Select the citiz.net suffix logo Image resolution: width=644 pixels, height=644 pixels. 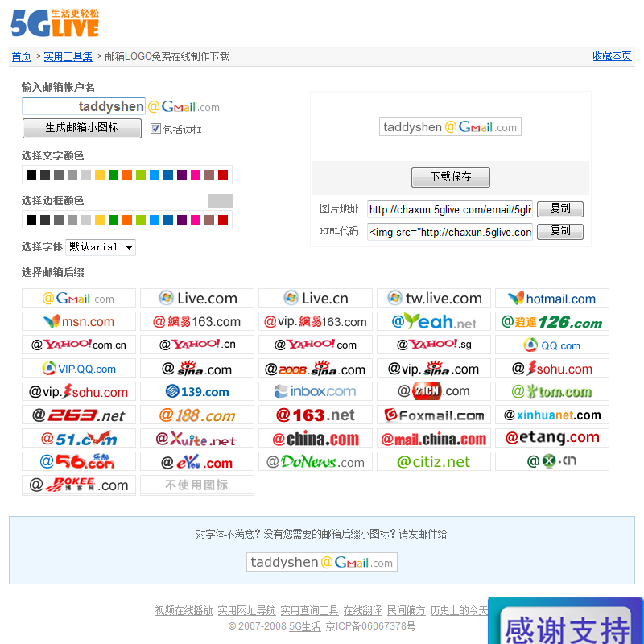pyautogui.click(x=434, y=462)
